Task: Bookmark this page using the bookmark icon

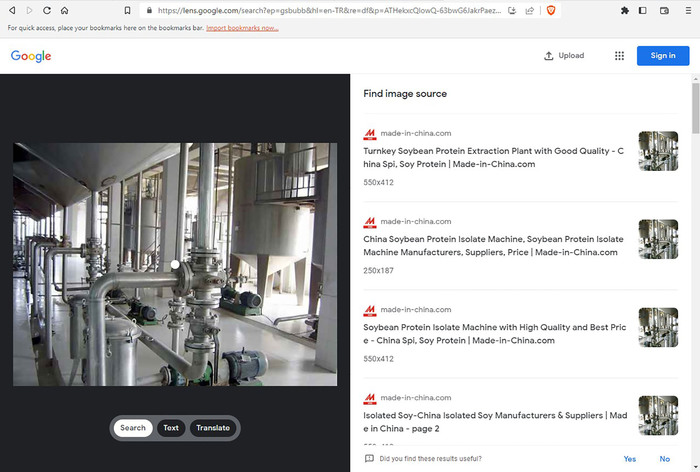Action: pos(127,10)
